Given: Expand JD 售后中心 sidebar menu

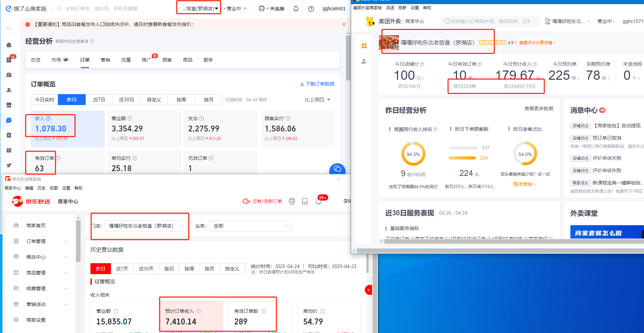Looking at the screenshot, I should tap(41, 257).
